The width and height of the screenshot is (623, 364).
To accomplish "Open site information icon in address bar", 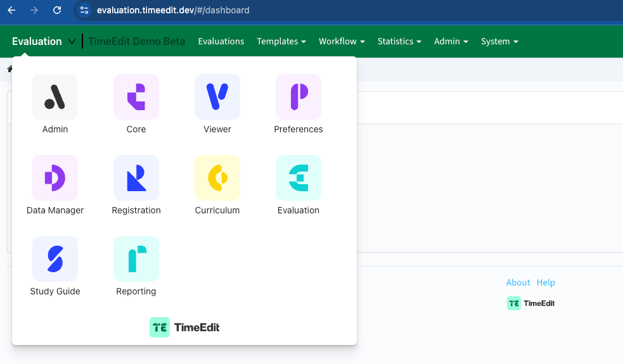I will pos(84,10).
